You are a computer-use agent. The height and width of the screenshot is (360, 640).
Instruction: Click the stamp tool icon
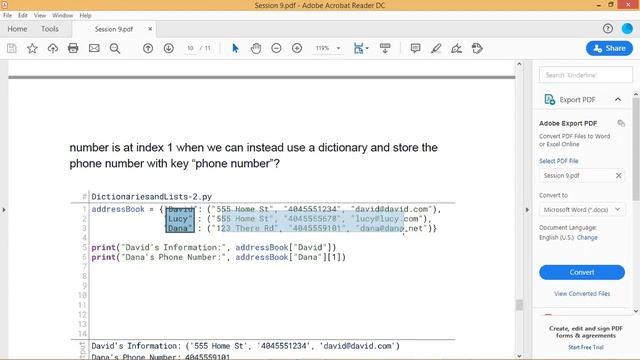[477, 48]
